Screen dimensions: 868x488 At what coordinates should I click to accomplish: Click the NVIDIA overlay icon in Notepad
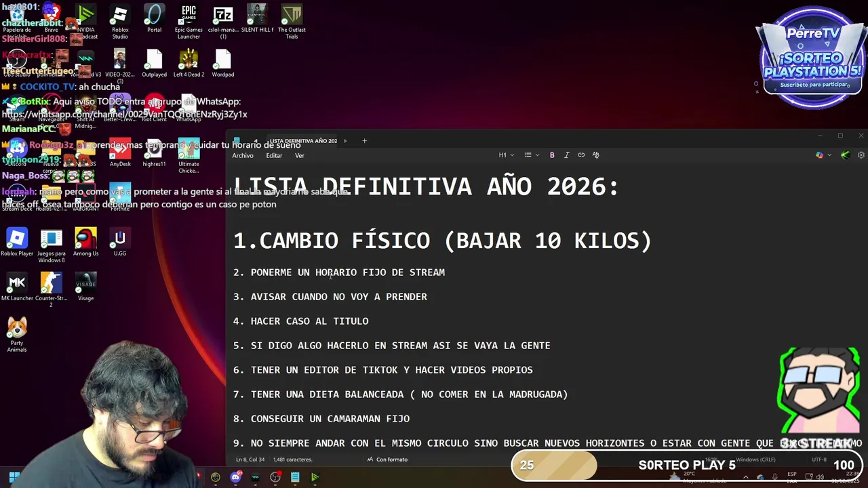pos(845,155)
